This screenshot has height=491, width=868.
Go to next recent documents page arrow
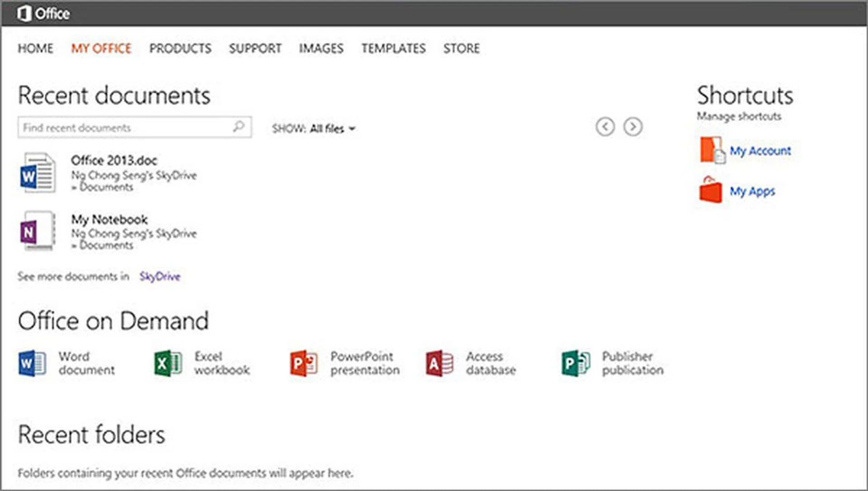point(633,127)
